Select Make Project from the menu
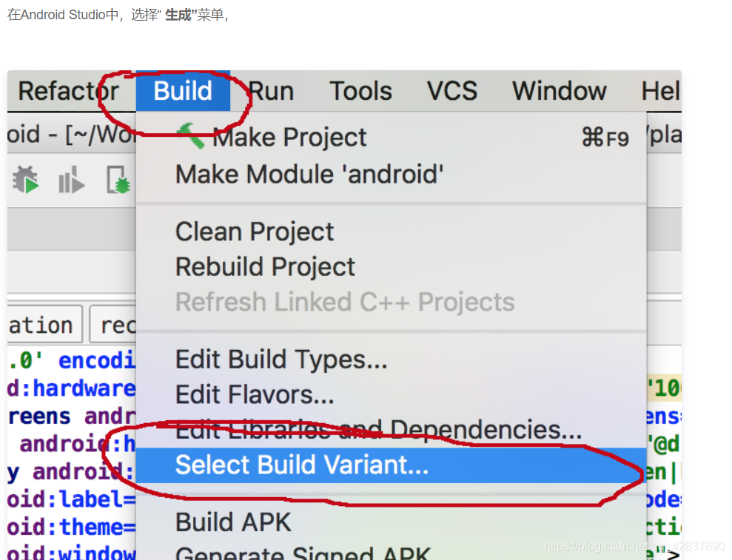Image resolution: width=732 pixels, height=560 pixels. [289, 136]
